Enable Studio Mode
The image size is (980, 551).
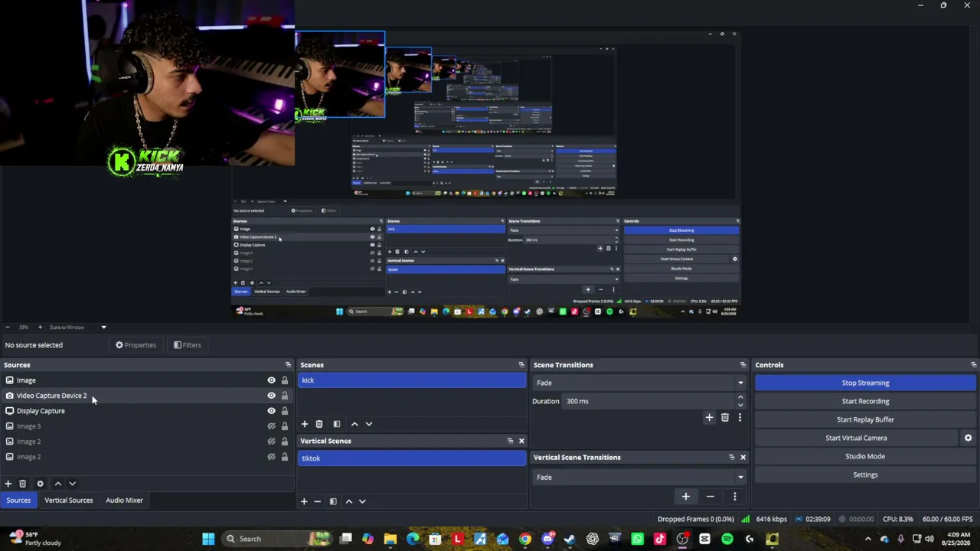[865, 456]
